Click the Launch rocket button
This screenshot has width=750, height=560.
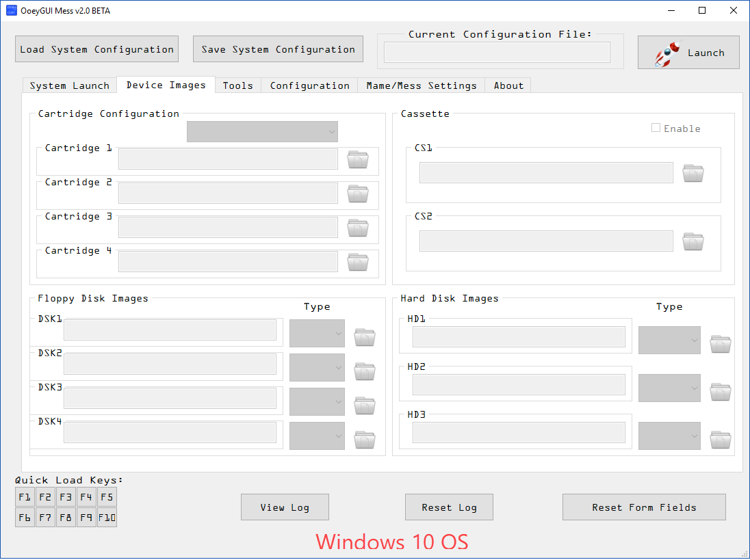point(688,53)
